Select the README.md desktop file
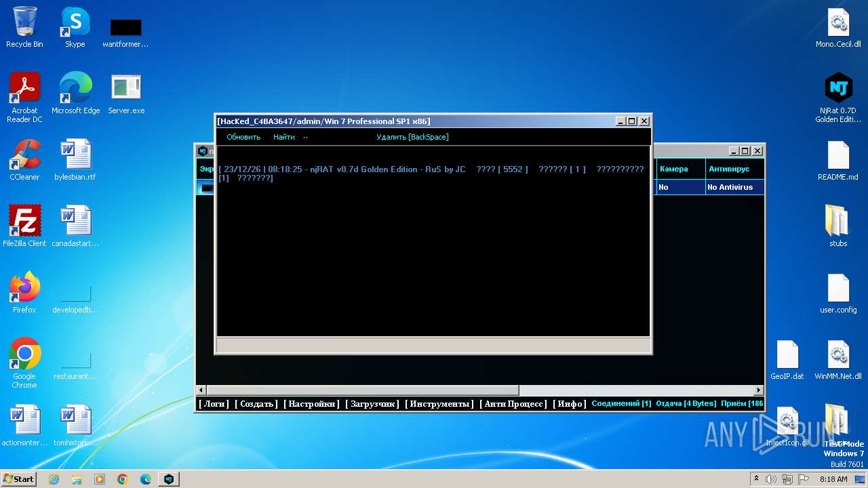 838,160
